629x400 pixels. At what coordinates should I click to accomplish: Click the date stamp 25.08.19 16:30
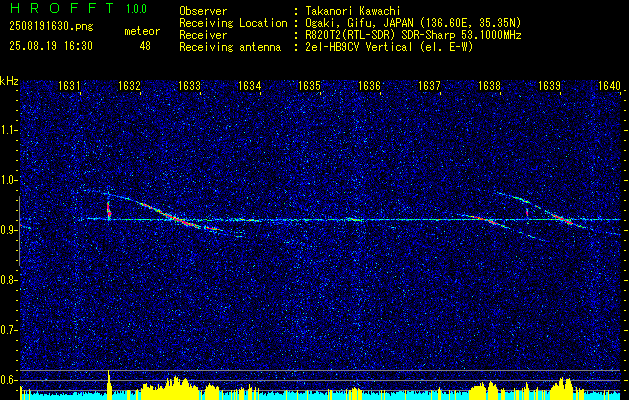coord(51,46)
